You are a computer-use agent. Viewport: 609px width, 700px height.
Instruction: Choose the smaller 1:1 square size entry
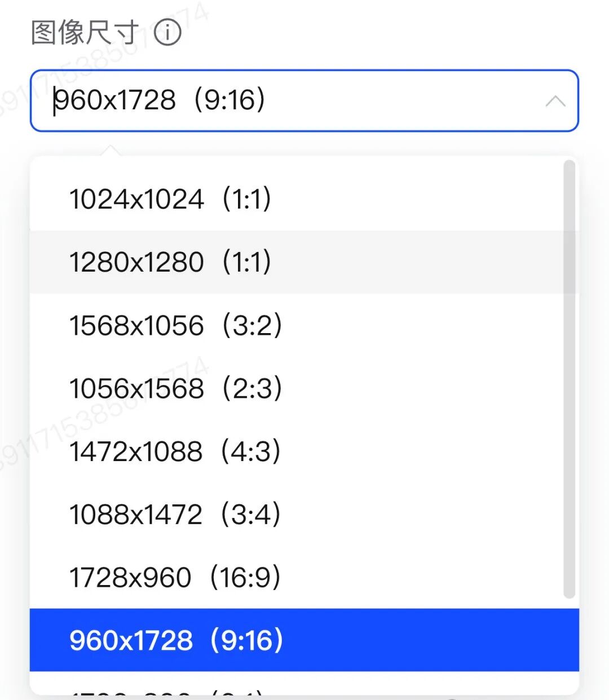(170, 199)
